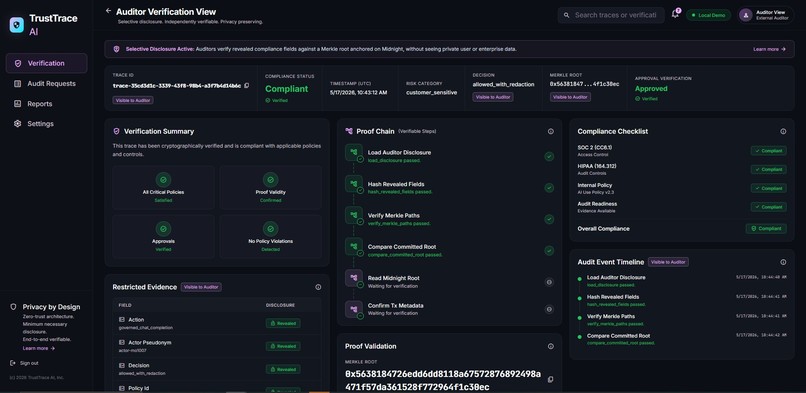806x393 pixels.
Task: Click Visible to Auditor badge in Restricted Evidence
Action: 201,287
